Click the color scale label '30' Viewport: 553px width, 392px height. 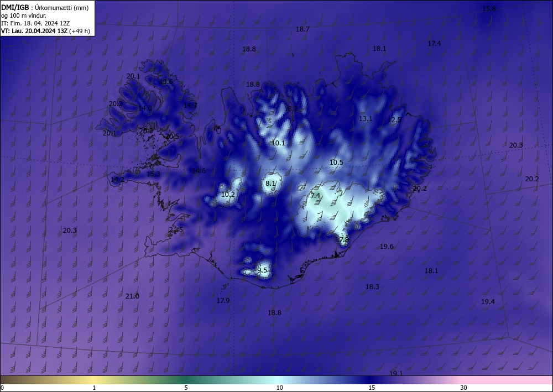pyautogui.click(x=464, y=388)
